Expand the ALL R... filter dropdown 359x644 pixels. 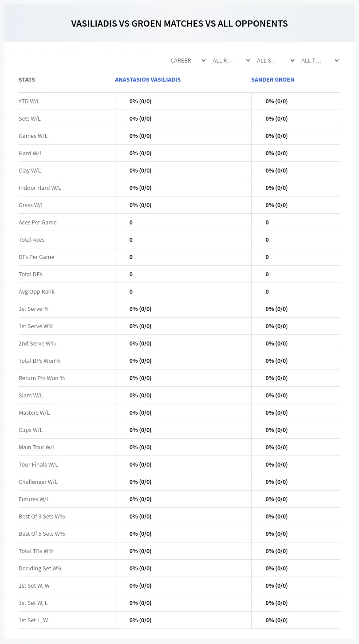coord(231,60)
